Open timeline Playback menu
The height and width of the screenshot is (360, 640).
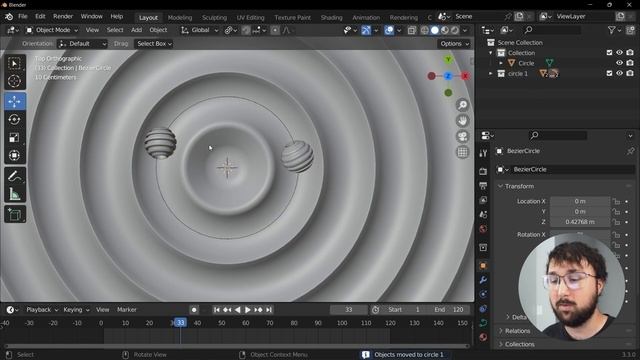[x=42, y=310]
